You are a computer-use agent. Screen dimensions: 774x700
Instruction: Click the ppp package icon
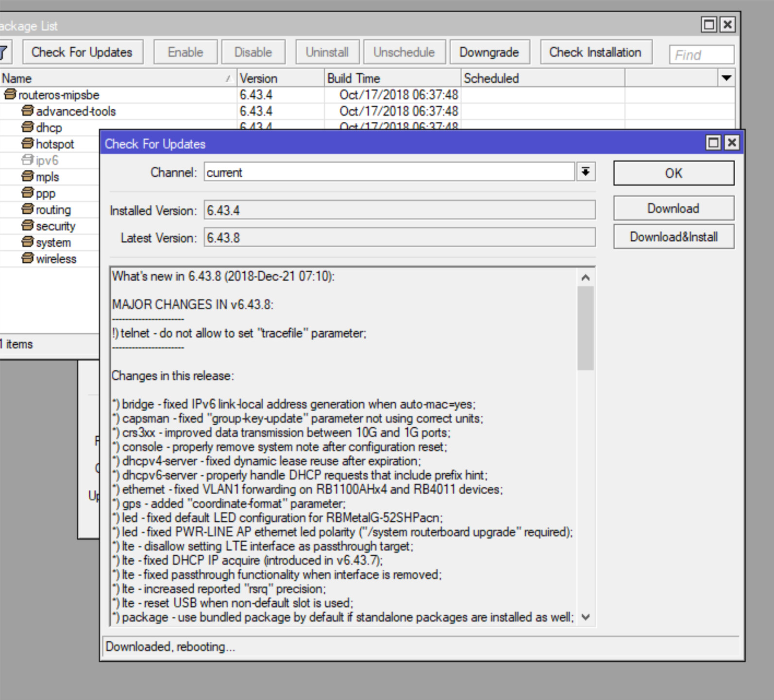(28, 193)
